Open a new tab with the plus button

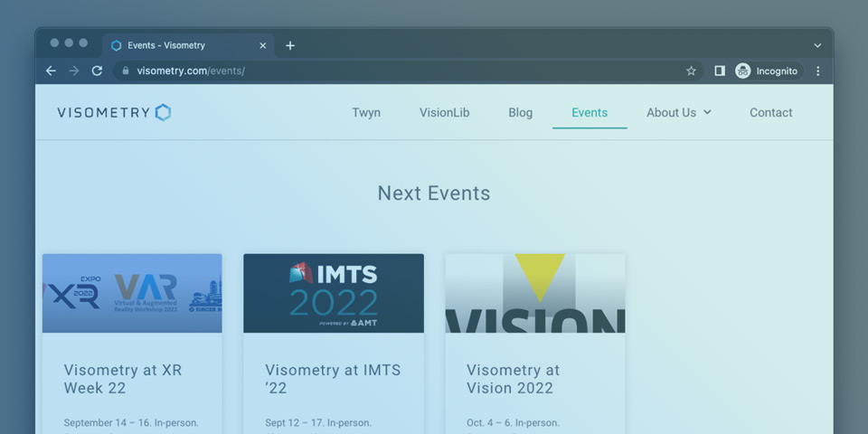pyautogui.click(x=290, y=45)
